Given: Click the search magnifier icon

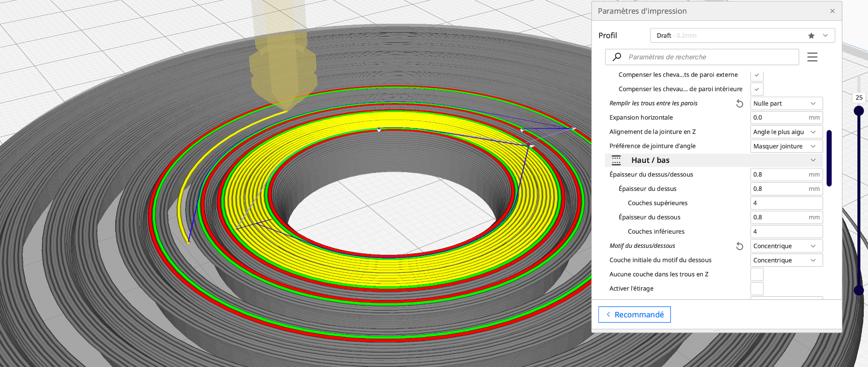Looking at the screenshot, I should pyautogui.click(x=617, y=57).
